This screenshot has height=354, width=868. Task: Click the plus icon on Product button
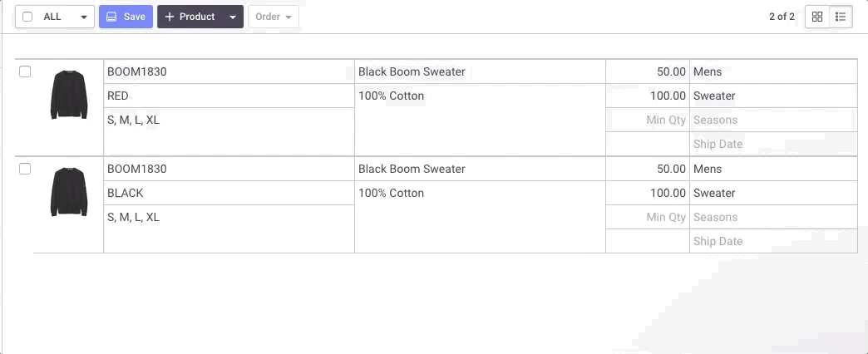tap(170, 17)
